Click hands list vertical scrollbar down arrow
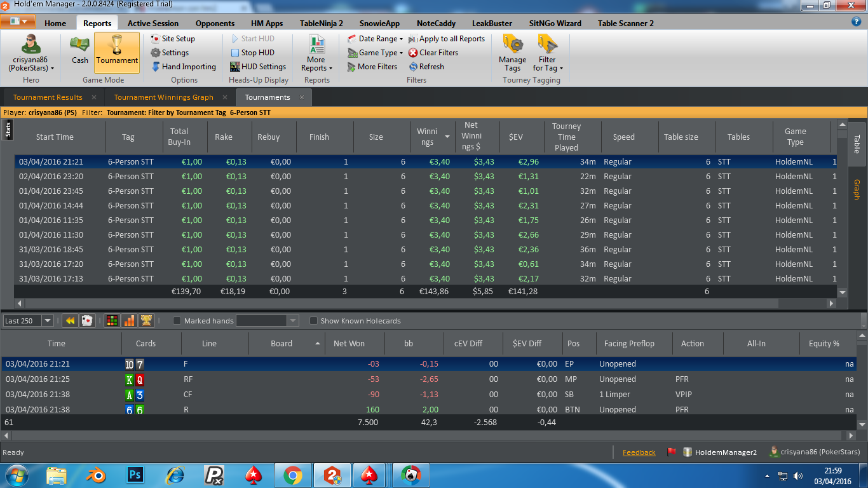This screenshot has height=488, width=868. 862,424
